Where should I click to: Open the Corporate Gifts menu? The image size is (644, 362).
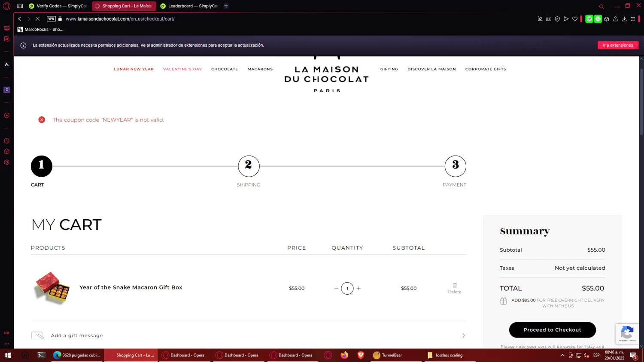[486, 69]
